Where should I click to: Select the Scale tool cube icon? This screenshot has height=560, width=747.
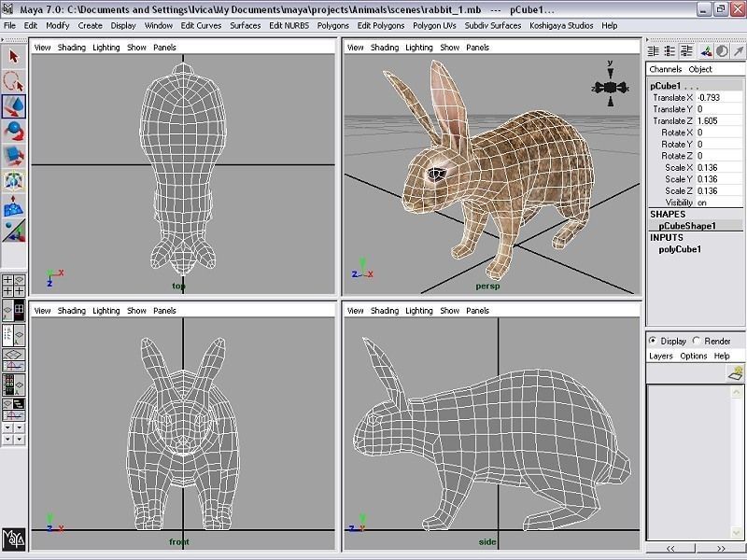click(x=13, y=156)
